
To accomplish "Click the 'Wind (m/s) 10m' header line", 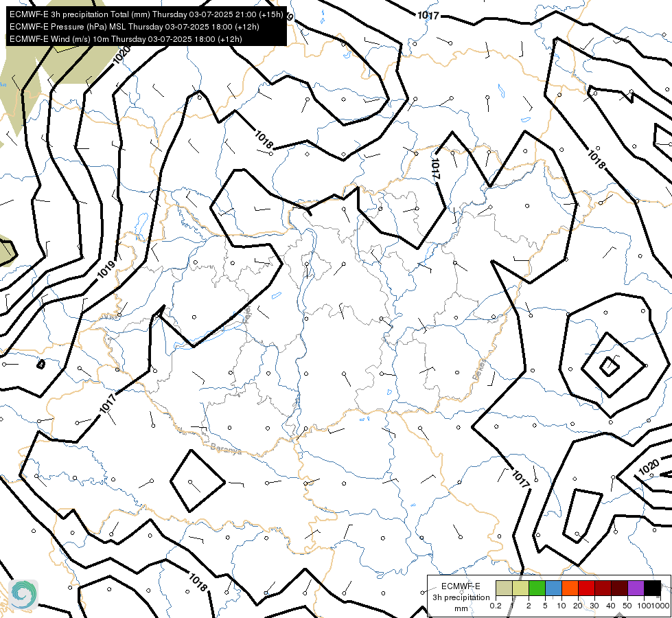I will click(x=126, y=39).
